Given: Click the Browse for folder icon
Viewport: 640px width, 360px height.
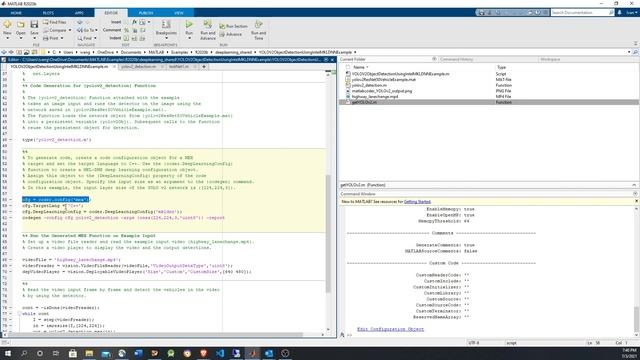Looking at the screenshot, I should coord(27,52).
